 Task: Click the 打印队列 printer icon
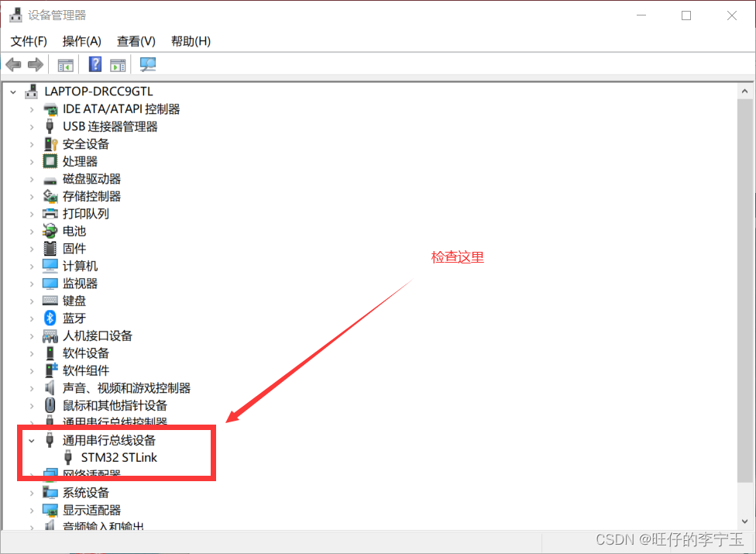click(x=50, y=214)
